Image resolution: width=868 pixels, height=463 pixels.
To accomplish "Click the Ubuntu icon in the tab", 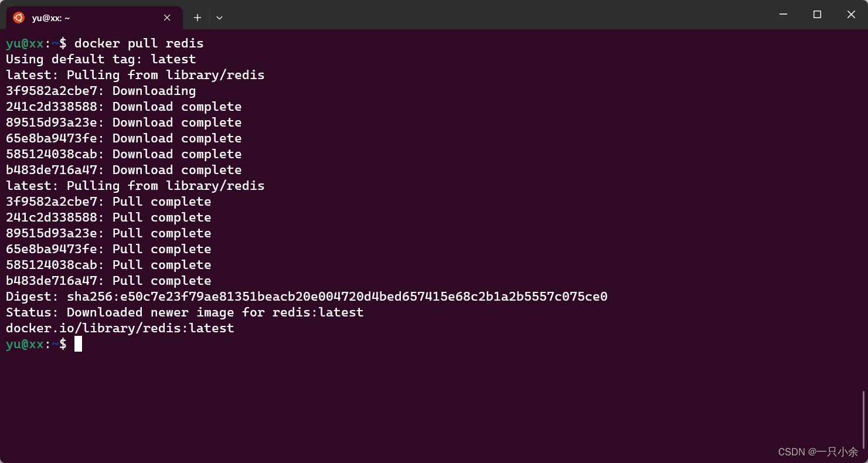I will tap(19, 18).
